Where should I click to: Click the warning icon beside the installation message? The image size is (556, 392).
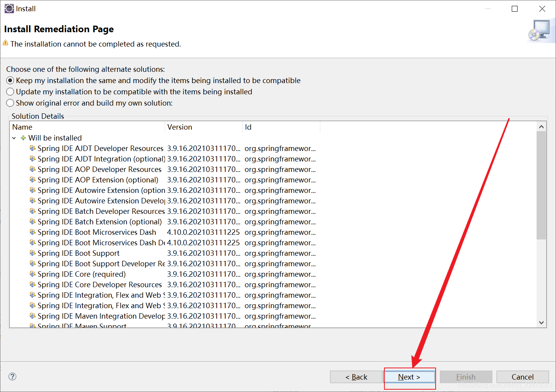[x=5, y=43]
